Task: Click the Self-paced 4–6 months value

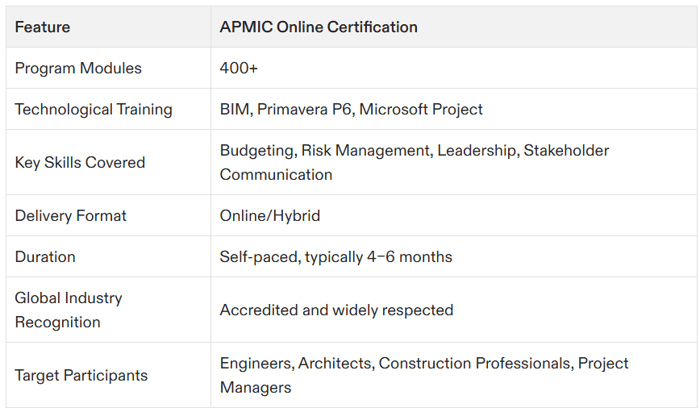Action: click(335, 257)
